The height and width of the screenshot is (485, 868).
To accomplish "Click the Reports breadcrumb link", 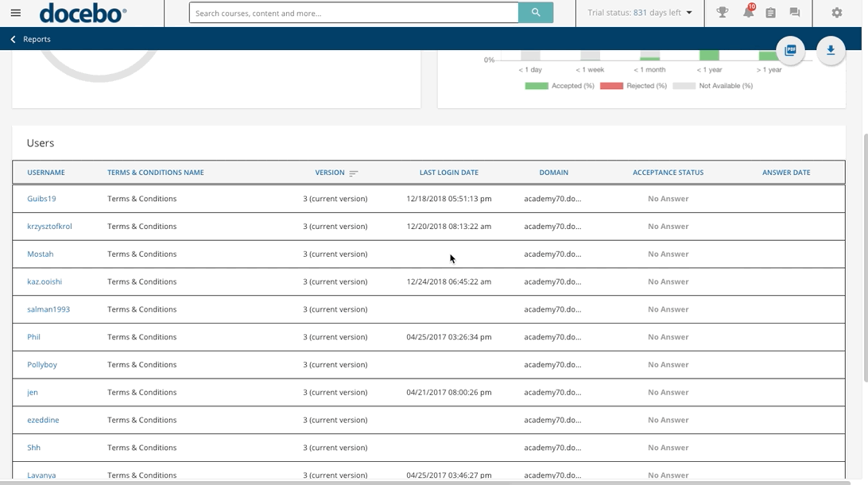I will coord(37,39).
